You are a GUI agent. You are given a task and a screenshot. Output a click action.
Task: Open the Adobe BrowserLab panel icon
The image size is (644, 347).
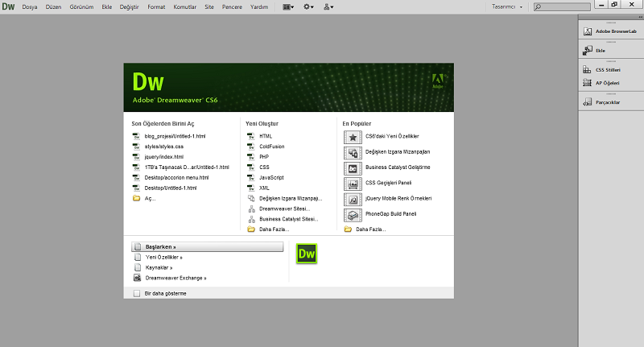(588, 31)
